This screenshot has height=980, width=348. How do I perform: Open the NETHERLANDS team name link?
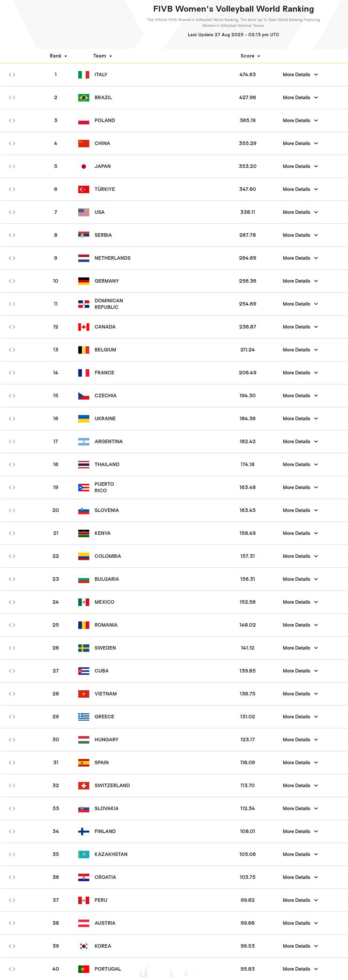[x=112, y=258]
